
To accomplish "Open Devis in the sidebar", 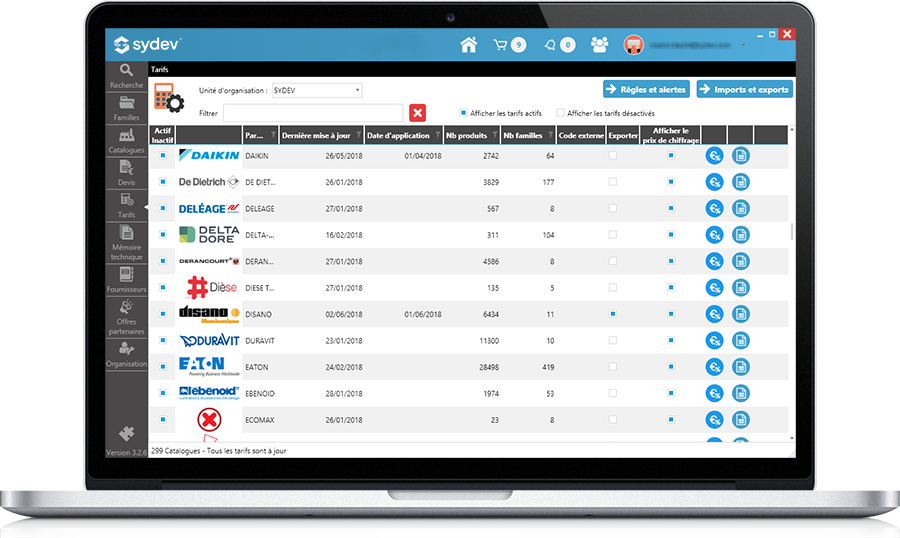I will (x=126, y=173).
